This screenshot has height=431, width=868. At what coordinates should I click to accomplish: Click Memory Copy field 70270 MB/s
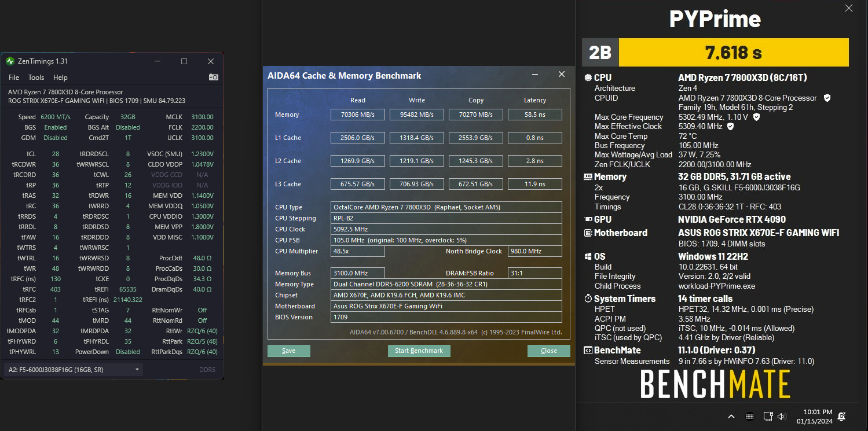tap(476, 115)
